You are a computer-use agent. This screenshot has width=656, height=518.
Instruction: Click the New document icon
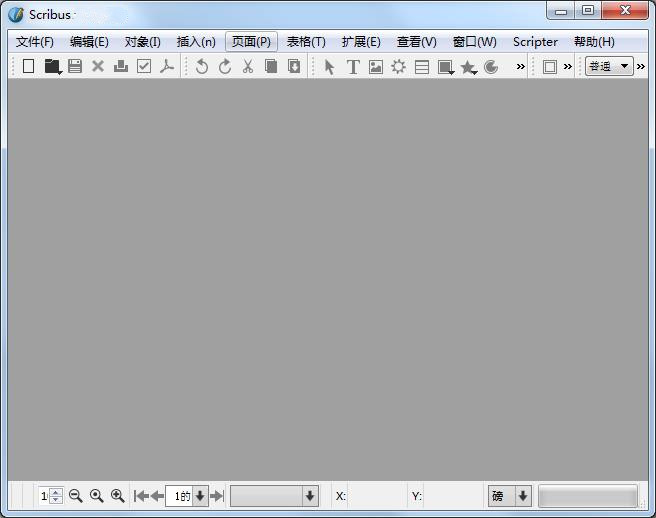(x=28, y=67)
